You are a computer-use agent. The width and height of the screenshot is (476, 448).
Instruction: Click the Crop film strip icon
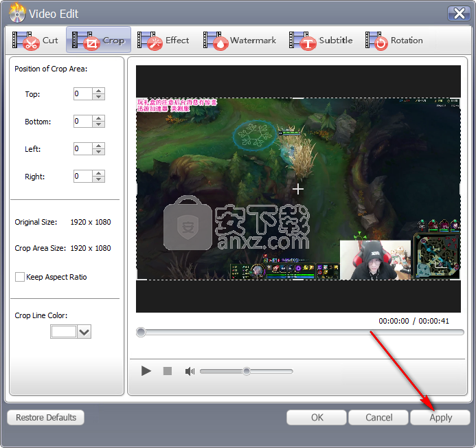click(x=86, y=41)
